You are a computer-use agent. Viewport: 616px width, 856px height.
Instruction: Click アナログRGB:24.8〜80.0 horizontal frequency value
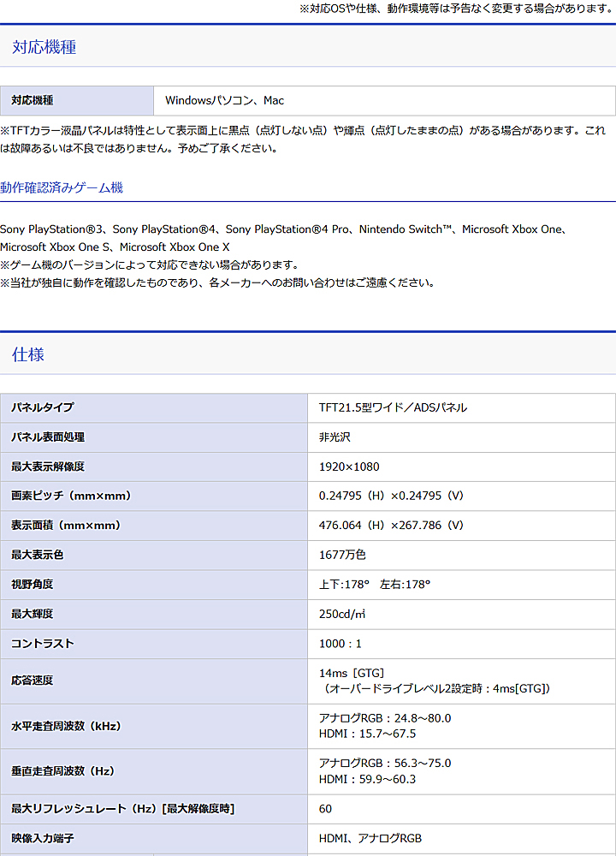385,718
